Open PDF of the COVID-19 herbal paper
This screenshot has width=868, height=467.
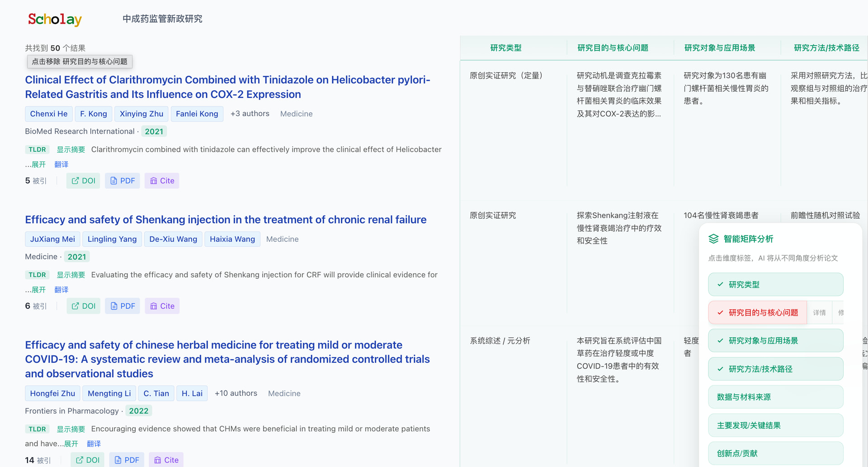pyautogui.click(x=127, y=460)
